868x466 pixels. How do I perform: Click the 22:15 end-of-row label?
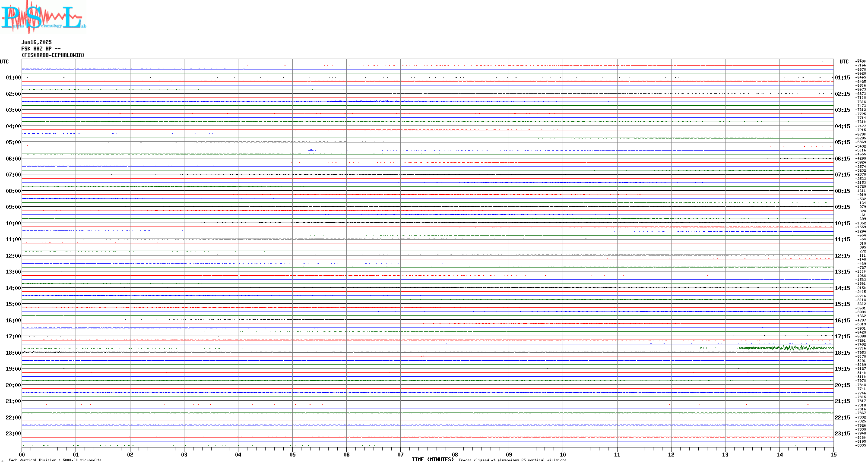click(843, 418)
